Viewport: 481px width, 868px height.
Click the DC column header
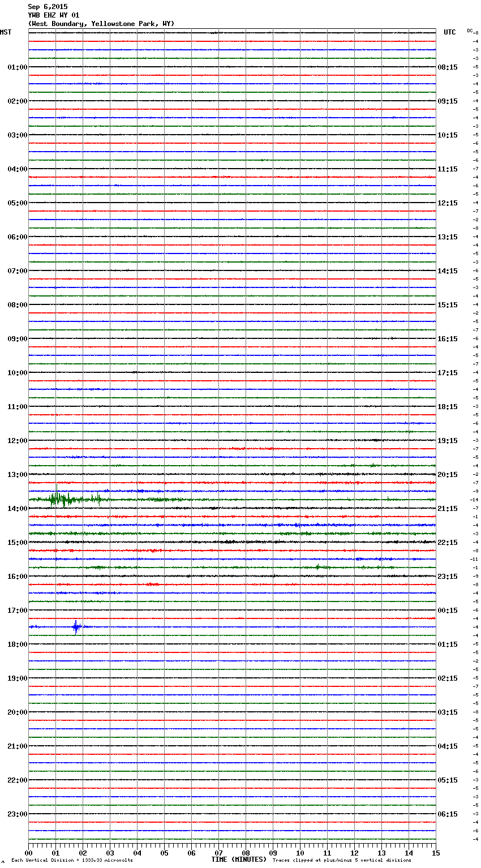pyautogui.click(x=470, y=31)
